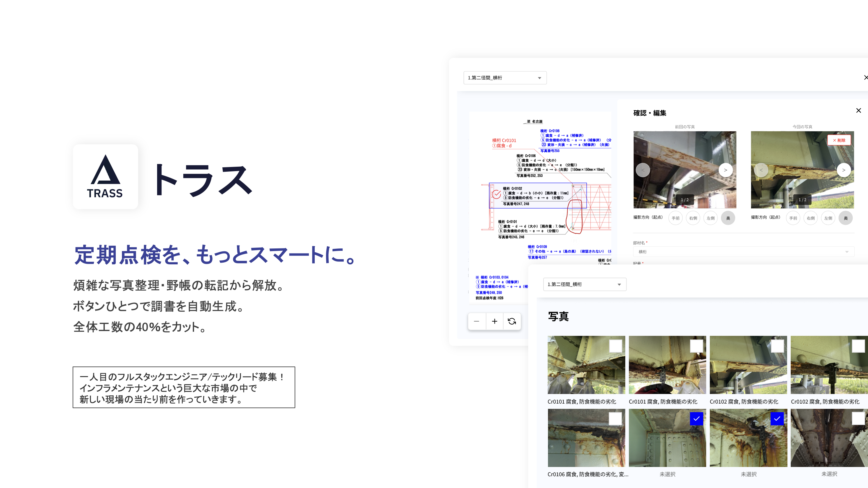Reset the drawing view with the rotate icon
This screenshot has height=488, width=868.
tap(512, 321)
